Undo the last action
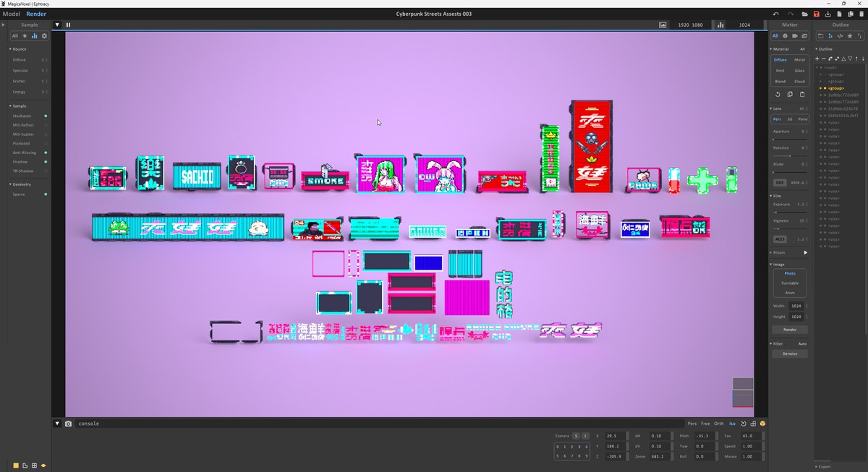 point(776,14)
